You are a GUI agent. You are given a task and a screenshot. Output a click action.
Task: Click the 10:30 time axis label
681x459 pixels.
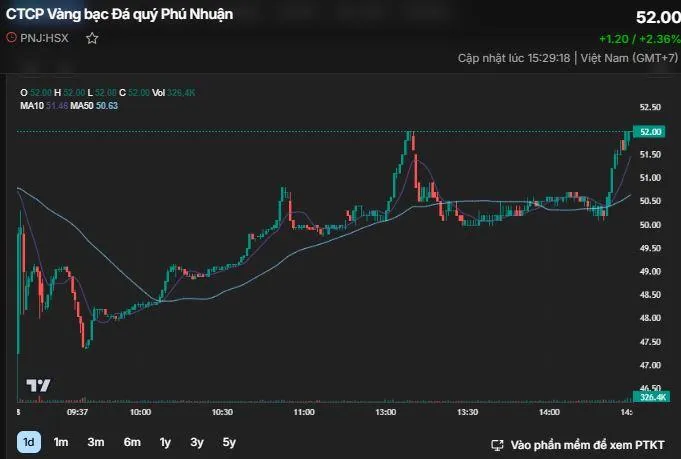click(x=222, y=412)
